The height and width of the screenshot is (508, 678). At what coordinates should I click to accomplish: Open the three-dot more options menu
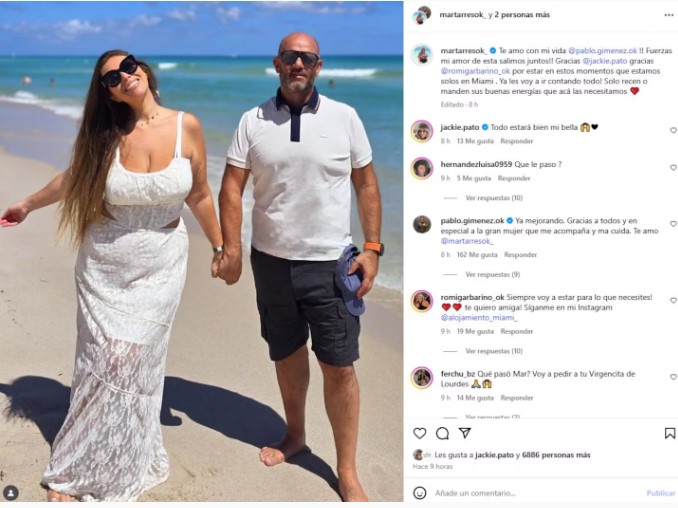tap(668, 15)
